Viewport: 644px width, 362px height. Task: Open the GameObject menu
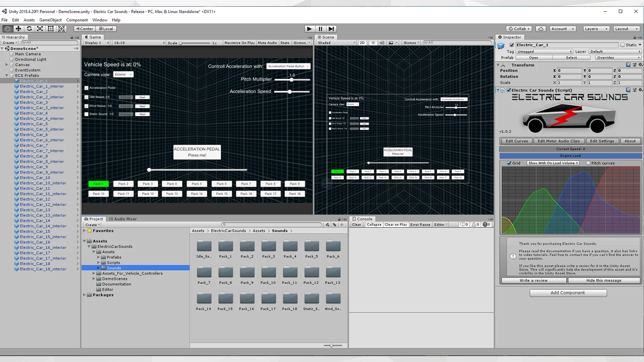pos(50,20)
